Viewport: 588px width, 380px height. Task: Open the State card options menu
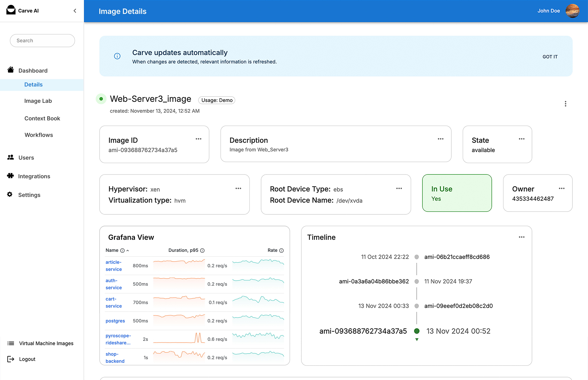click(x=521, y=139)
